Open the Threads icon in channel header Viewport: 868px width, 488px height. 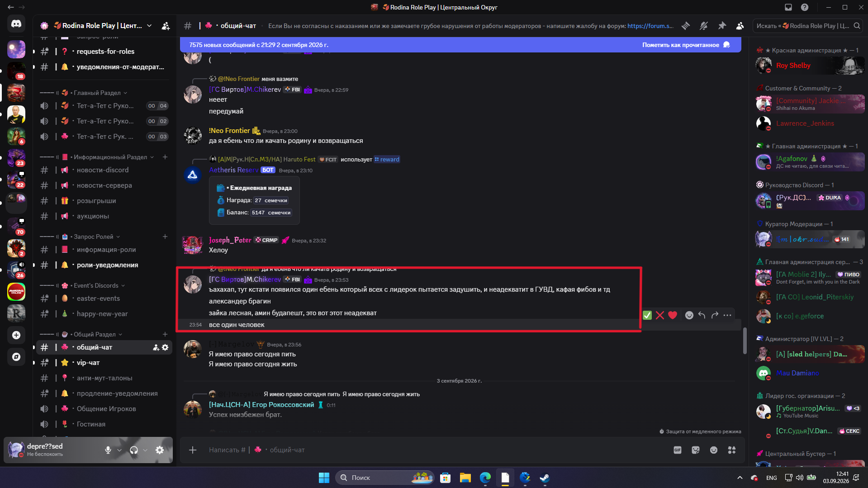[686, 26]
